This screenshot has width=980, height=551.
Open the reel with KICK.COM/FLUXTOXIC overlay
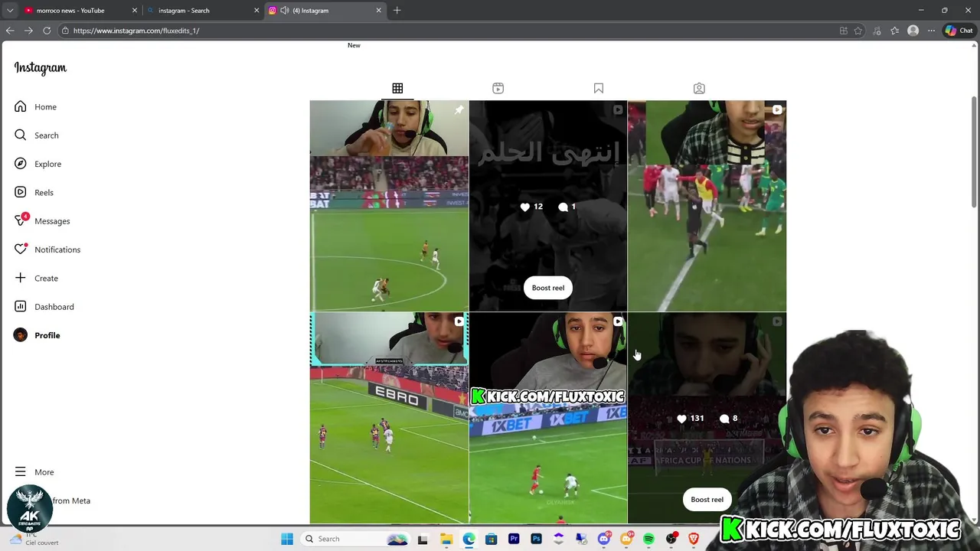pos(548,418)
